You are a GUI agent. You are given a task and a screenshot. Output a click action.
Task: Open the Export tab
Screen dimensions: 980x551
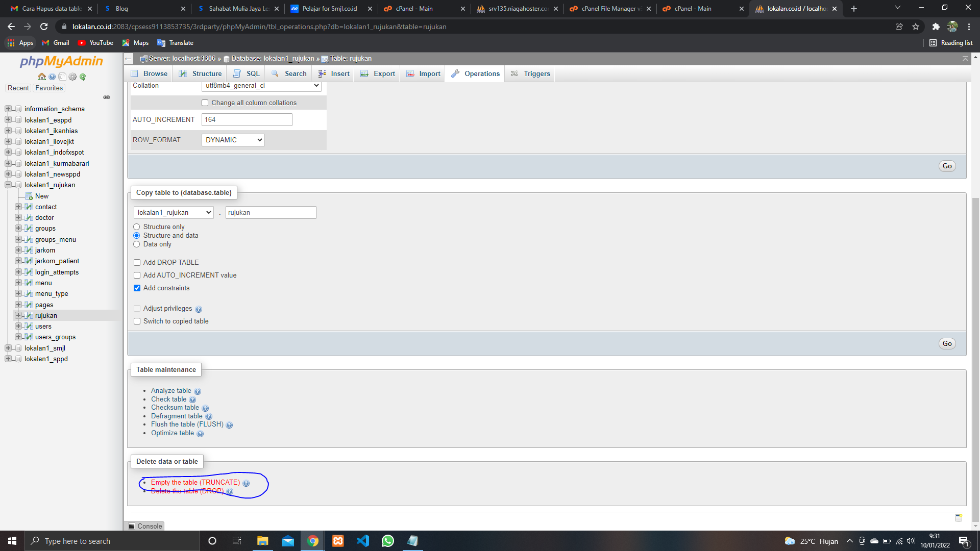coord(378,73)
